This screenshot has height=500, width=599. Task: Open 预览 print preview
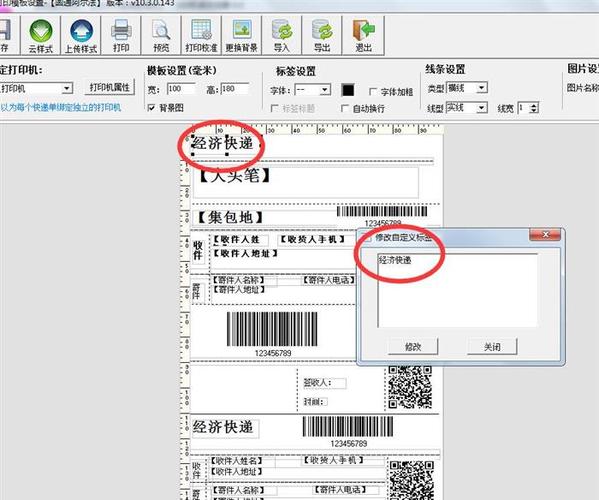click(x=161, y=36)
